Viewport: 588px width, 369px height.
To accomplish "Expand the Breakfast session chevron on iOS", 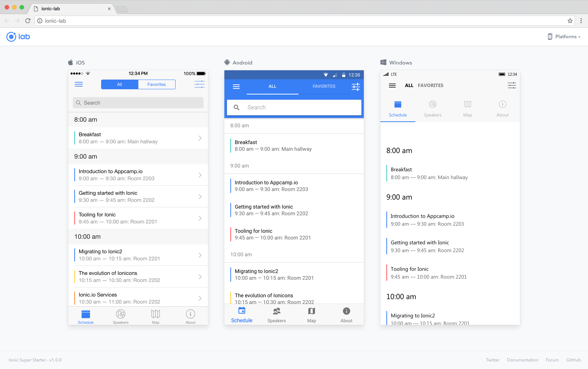I will pos(200,138).
